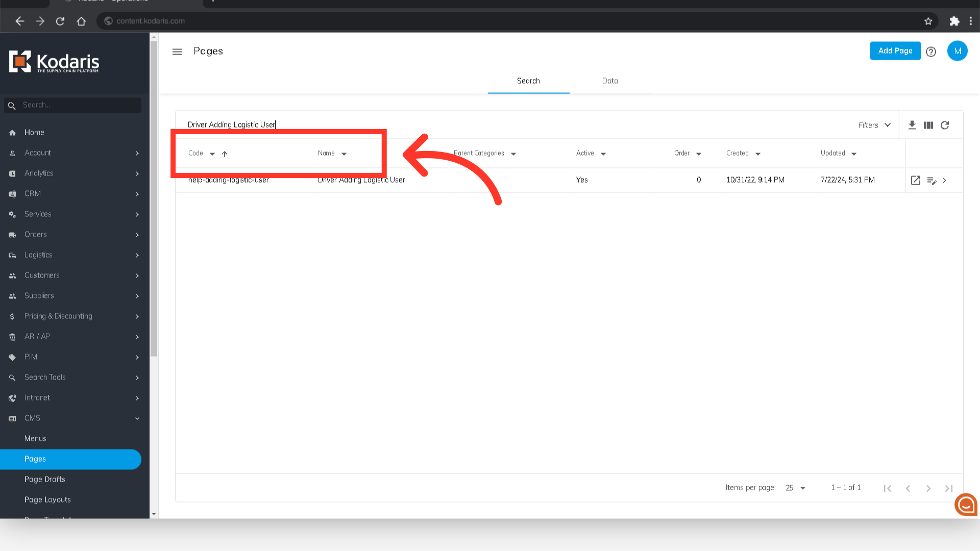Click the browser extensions puzzle icon
The image size is (980, 551).
pyautogui.click(x=954, y=21)
